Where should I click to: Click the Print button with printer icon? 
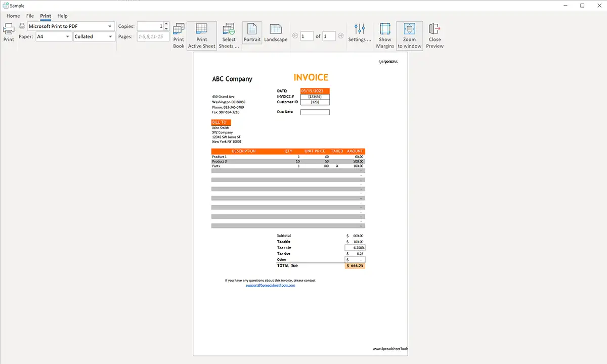click(x=9, y=32)
